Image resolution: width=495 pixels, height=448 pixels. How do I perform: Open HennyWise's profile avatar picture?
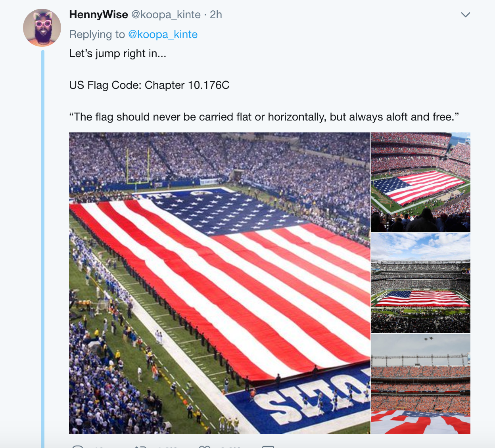42,27
